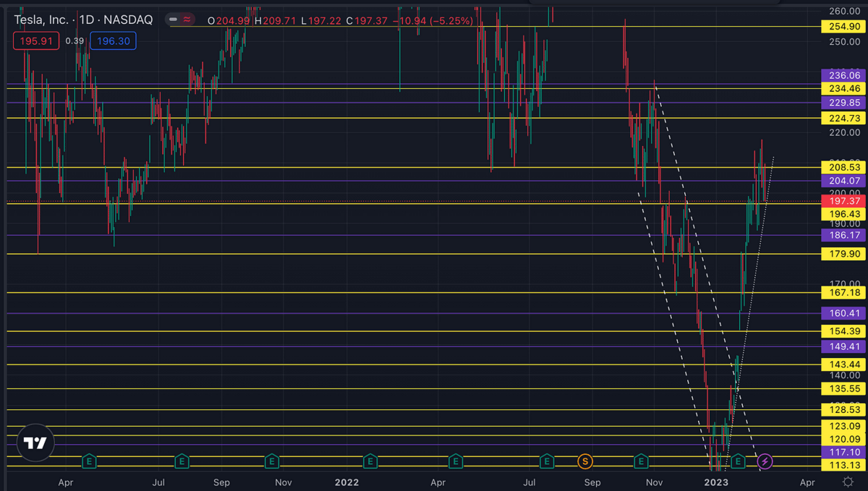This screenshot has height=491, width=868.
Task: Click the blue 196.30 buy price button
Action: pos(113,41)
